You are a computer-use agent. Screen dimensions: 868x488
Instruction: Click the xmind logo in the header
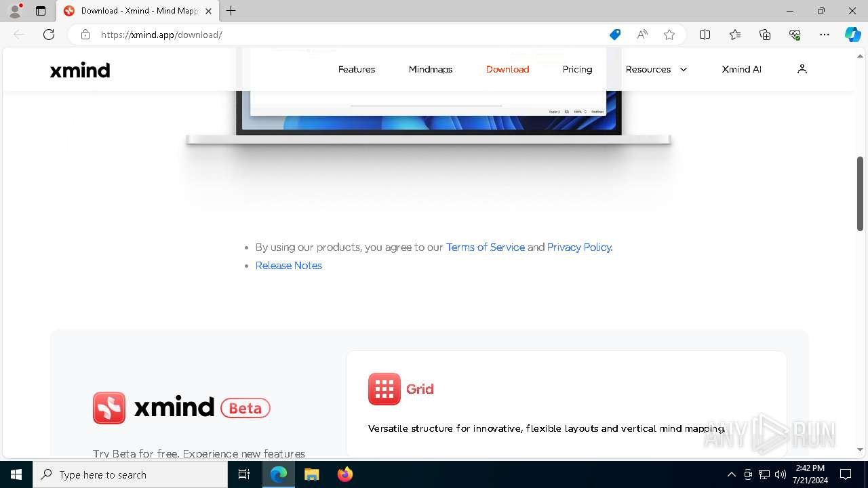(x=80, y=70)
